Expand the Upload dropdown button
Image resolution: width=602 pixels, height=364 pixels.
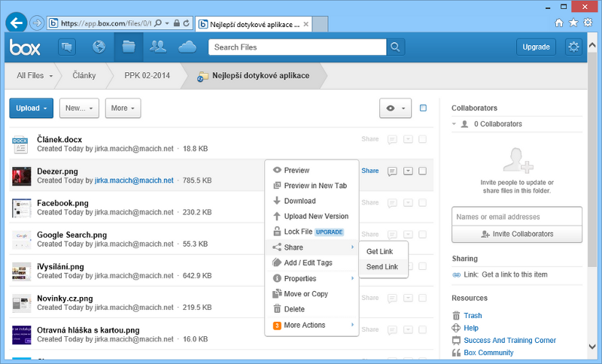31,108
